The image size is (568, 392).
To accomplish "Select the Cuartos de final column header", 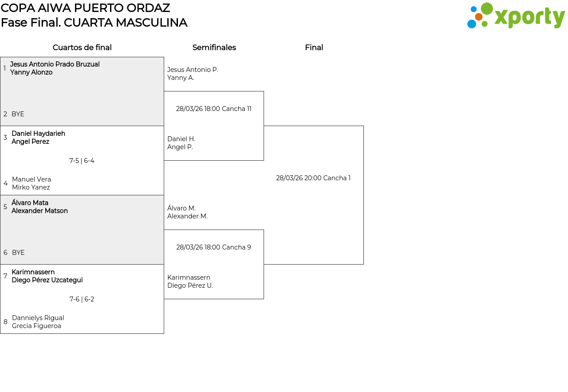I will coord(82,48).
